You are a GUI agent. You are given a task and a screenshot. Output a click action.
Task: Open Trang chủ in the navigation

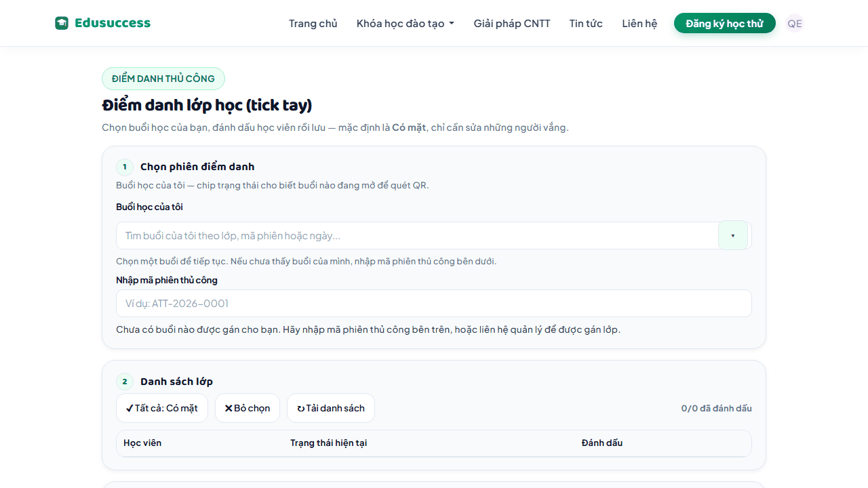[x=313, y=23]
